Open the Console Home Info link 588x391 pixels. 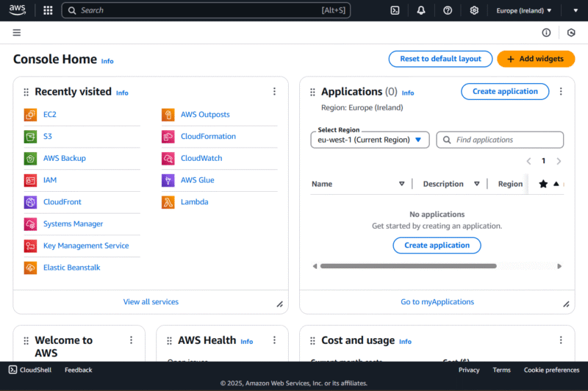107,61
